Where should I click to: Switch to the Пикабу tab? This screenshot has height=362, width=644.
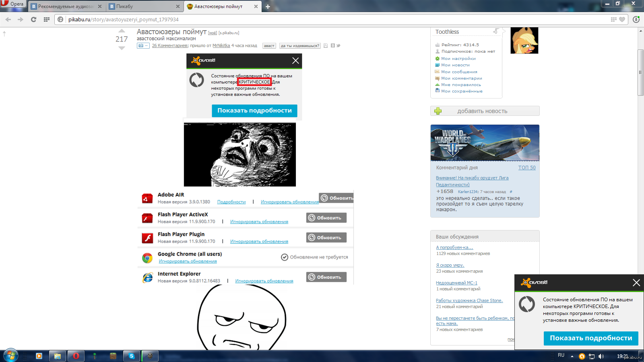pyautogui.click(x=124, y=6)
